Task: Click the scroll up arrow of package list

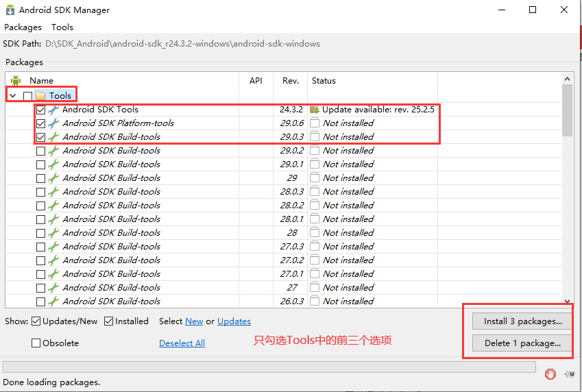Action: (567, 79)
